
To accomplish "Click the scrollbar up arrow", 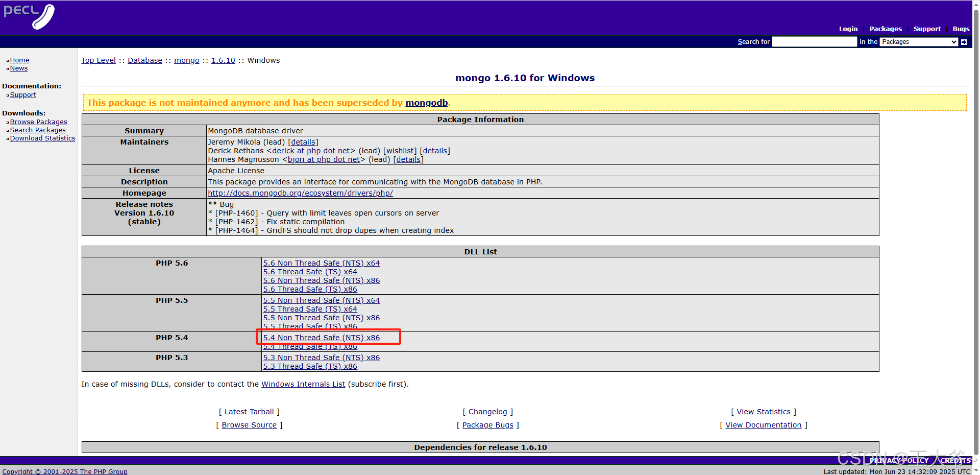I will pyautogui.click(x=975, y=4).
